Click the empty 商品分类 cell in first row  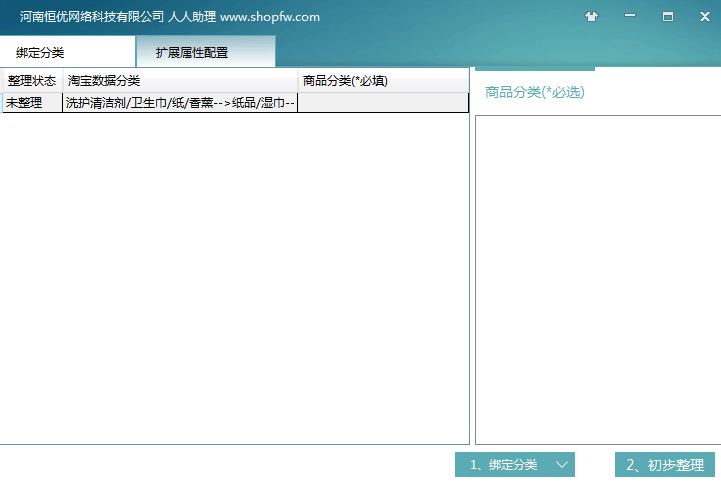click(383, 103)
